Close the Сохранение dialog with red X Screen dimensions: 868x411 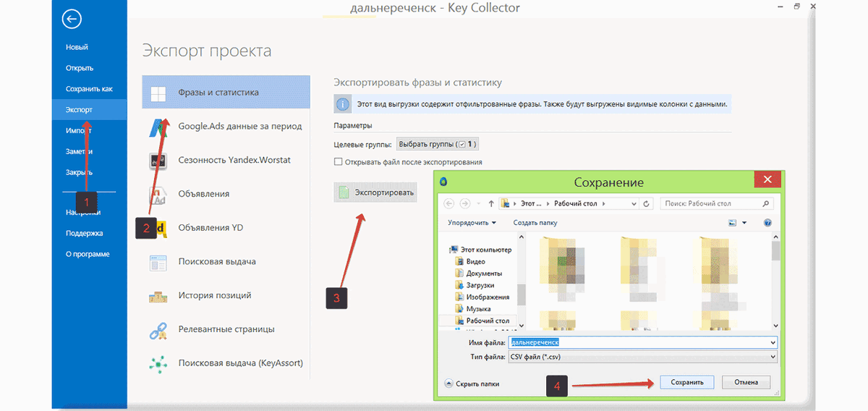click(767, 180)
